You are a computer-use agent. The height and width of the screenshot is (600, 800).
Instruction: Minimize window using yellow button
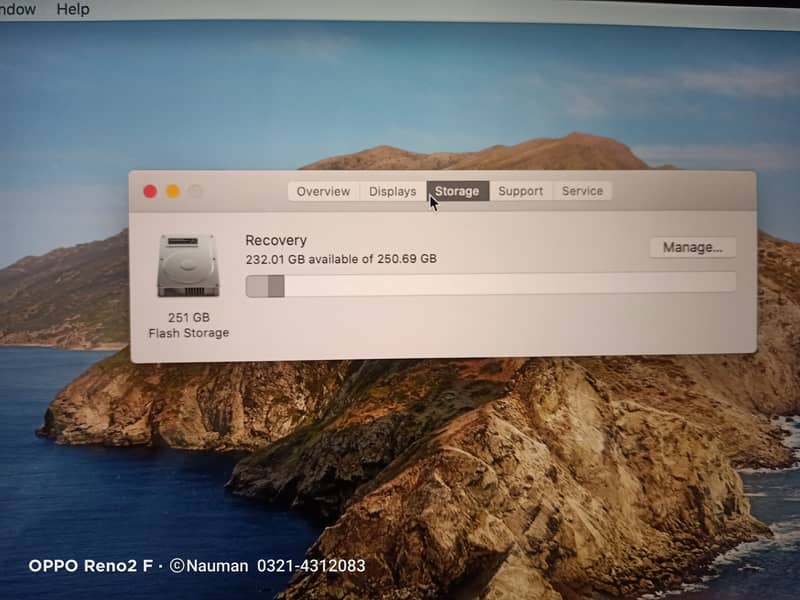(173, 191)
